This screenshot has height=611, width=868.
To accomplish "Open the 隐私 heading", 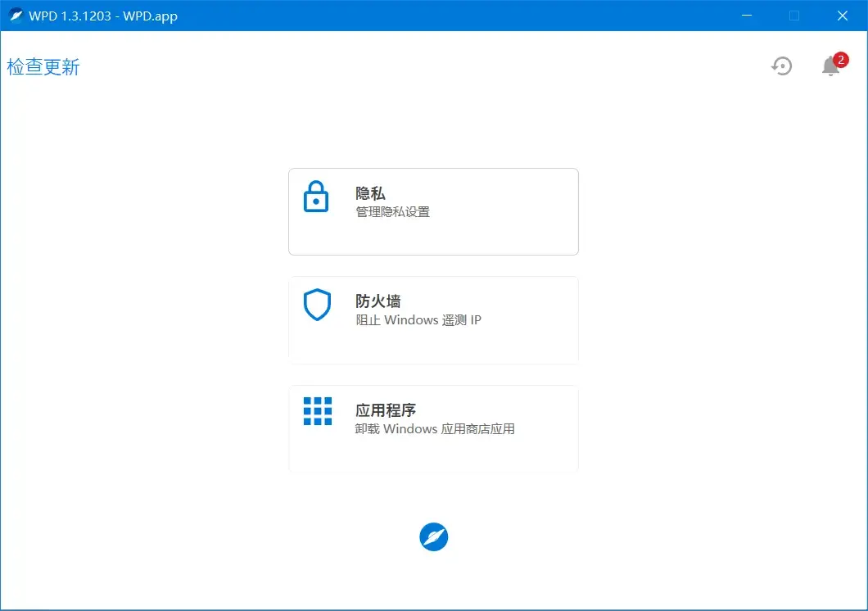I will click(370, 193).
